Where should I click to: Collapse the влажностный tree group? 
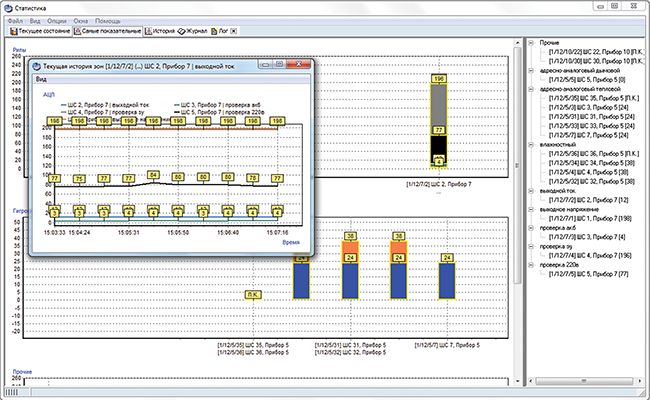pyautogui.click(x=530, y=144)
